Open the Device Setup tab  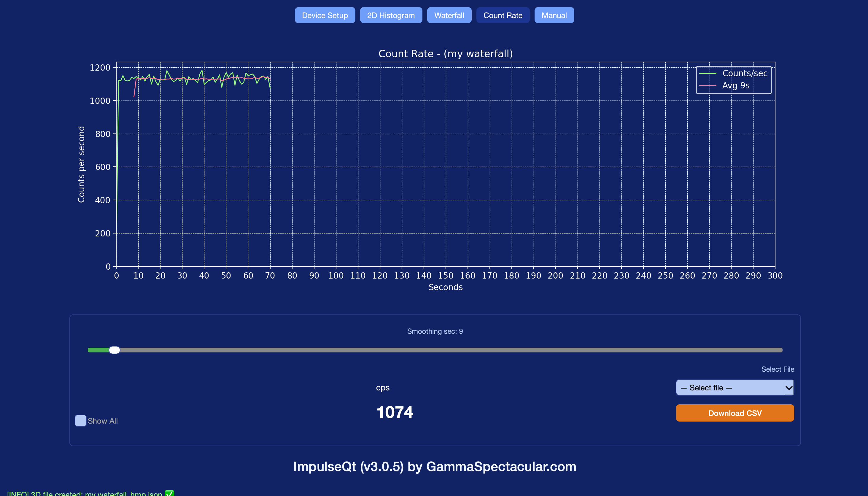click(325, 15)
